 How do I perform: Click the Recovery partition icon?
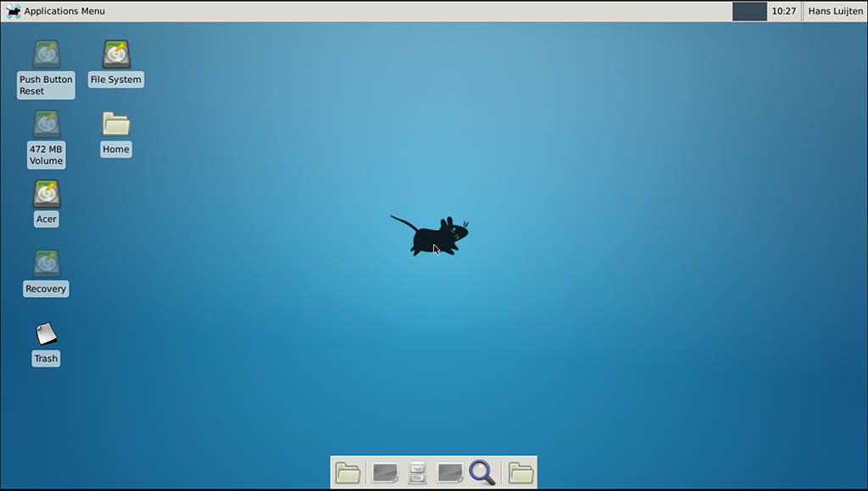[47, 264]
